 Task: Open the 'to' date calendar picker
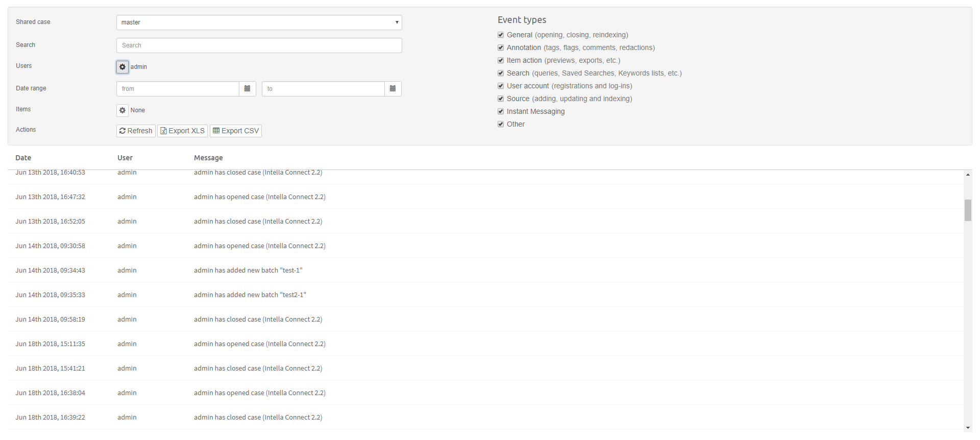pos(393,89)
